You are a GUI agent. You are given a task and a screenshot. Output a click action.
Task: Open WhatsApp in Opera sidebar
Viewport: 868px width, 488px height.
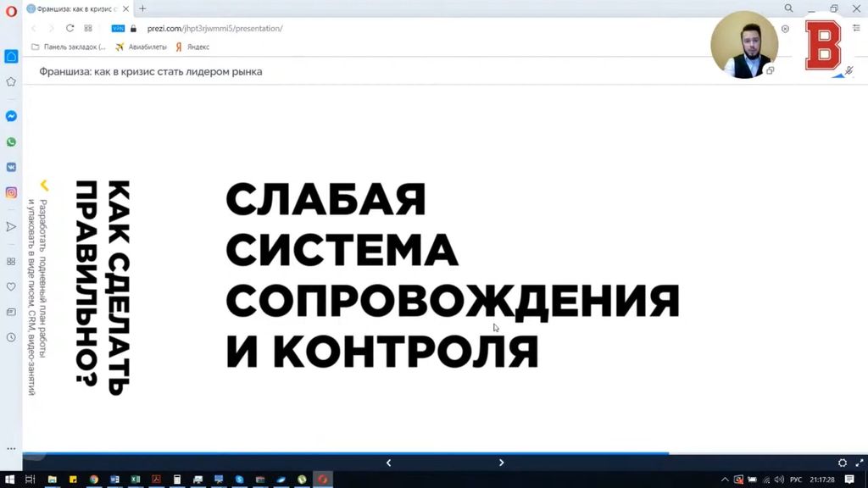click(x=11, y=142)
